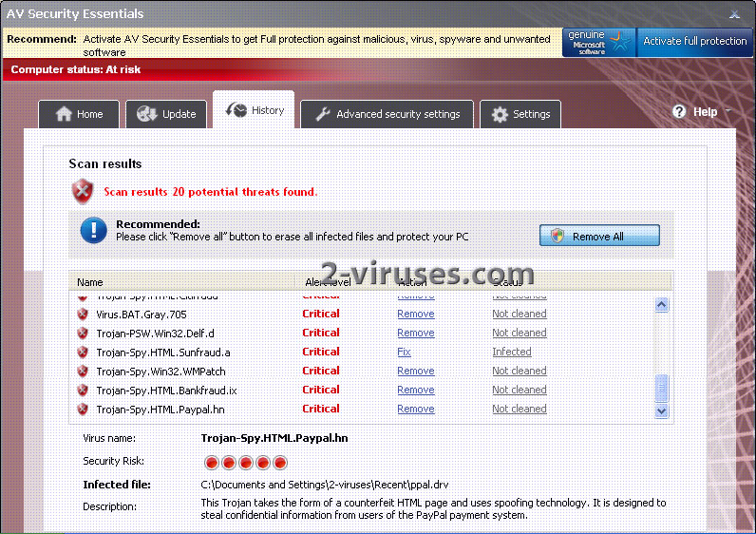Click Not cleaned status for Bankfraud.ix
This screenshot has width=756, height=534.
tap(520, 390)
